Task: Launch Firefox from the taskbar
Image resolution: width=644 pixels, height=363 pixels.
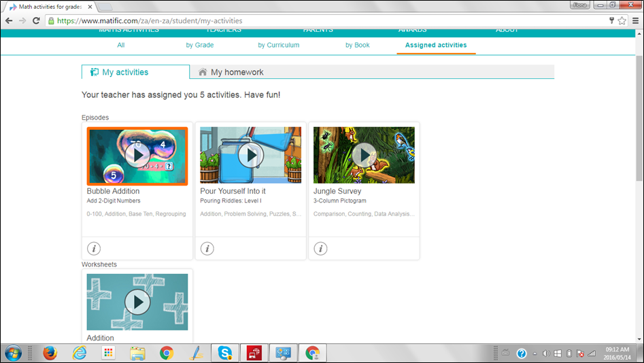Action: [50, 353]
